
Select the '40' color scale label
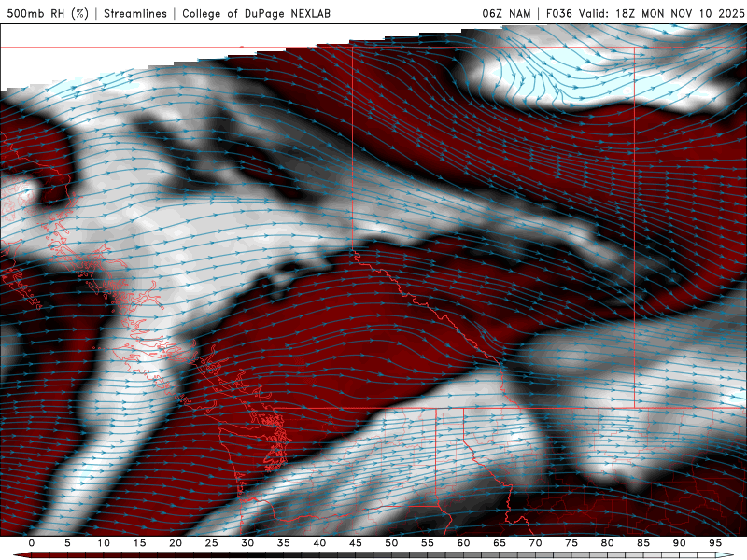click(x=319, y=543)
